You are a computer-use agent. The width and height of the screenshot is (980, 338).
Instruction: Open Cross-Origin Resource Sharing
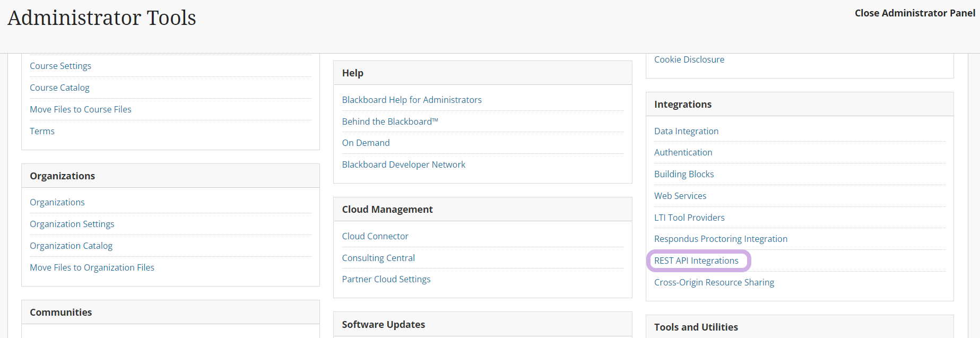(714, 282)
